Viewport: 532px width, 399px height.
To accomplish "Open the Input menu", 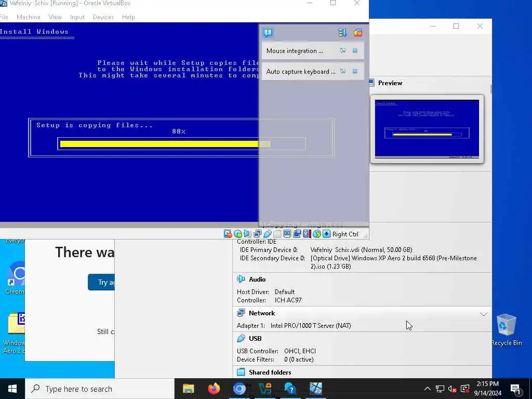I will coord(77,17).
